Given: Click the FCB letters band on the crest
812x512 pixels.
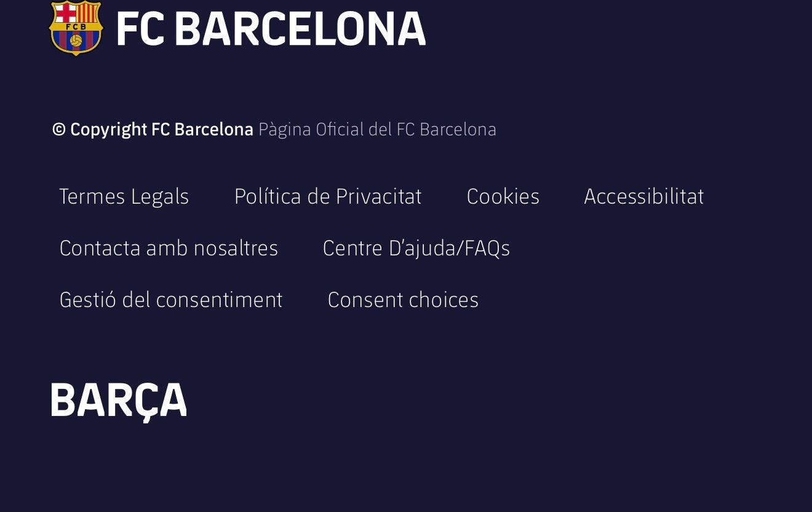Looking at the screenshot, I should (x=76, y=26).
